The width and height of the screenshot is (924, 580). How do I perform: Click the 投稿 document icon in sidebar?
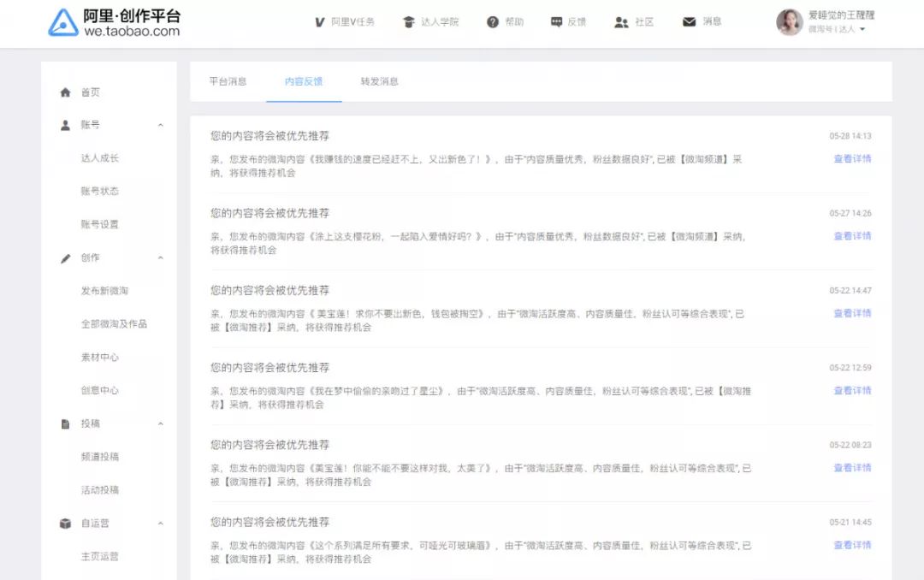tap(65, 423)
